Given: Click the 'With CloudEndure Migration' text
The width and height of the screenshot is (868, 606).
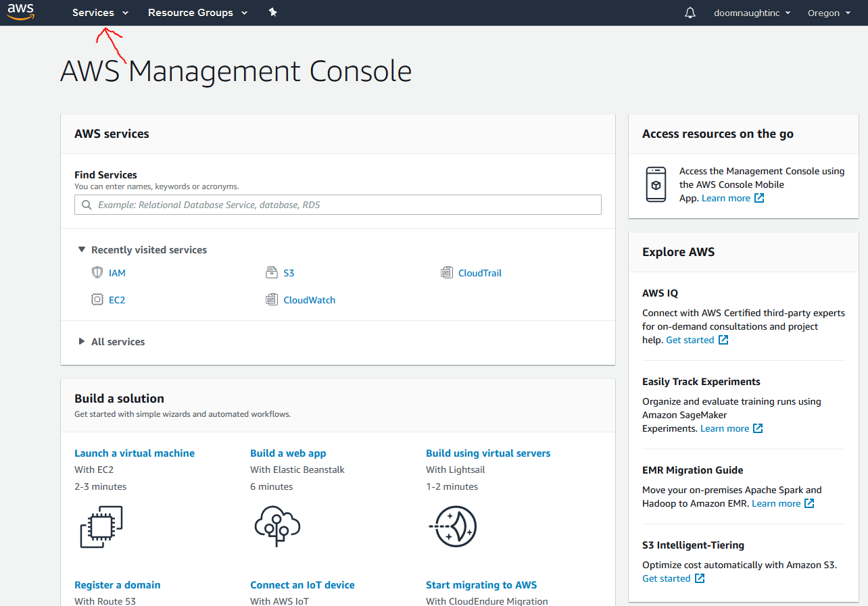Looking at the screenshot, I should coord(487,601).
